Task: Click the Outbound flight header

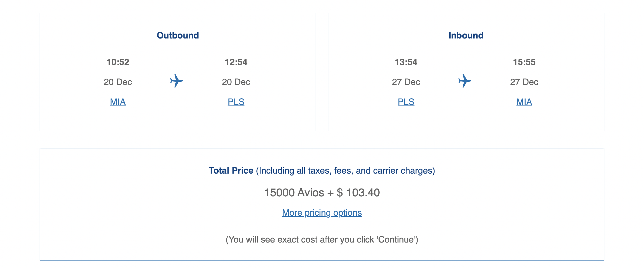Action: 178,35
